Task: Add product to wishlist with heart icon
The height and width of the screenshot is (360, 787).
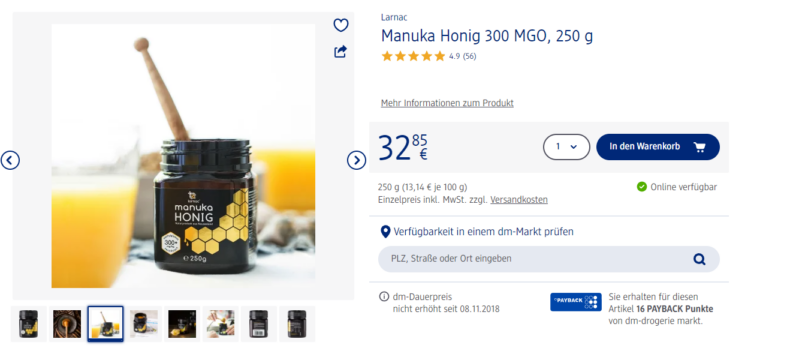Action: click(341, 25)
